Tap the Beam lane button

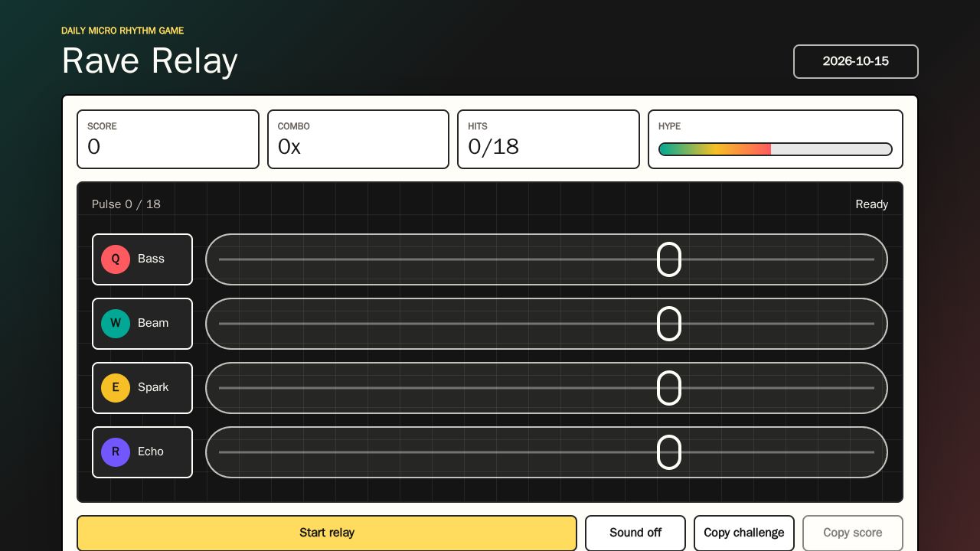[142, 324]
